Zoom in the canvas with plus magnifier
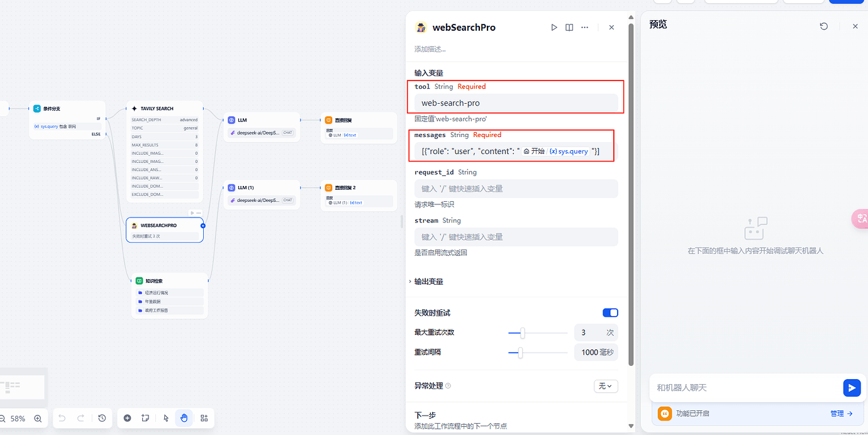868x435 pixels. [38, 418]
